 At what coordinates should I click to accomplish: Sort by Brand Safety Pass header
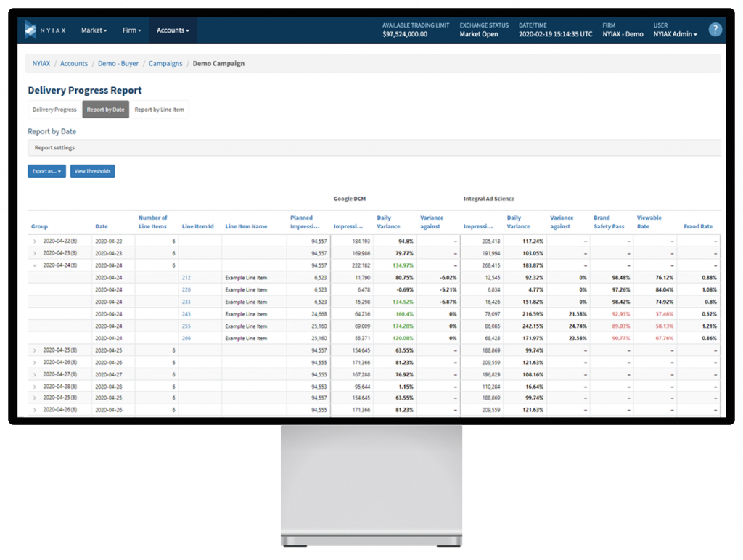click(x=609, y=222)
